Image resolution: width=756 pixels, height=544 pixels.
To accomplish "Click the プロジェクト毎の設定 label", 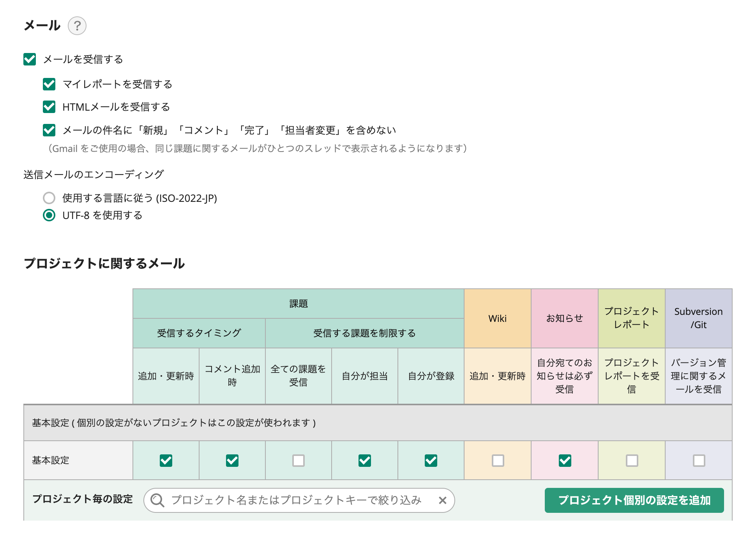I will click(x=83, y=499).
